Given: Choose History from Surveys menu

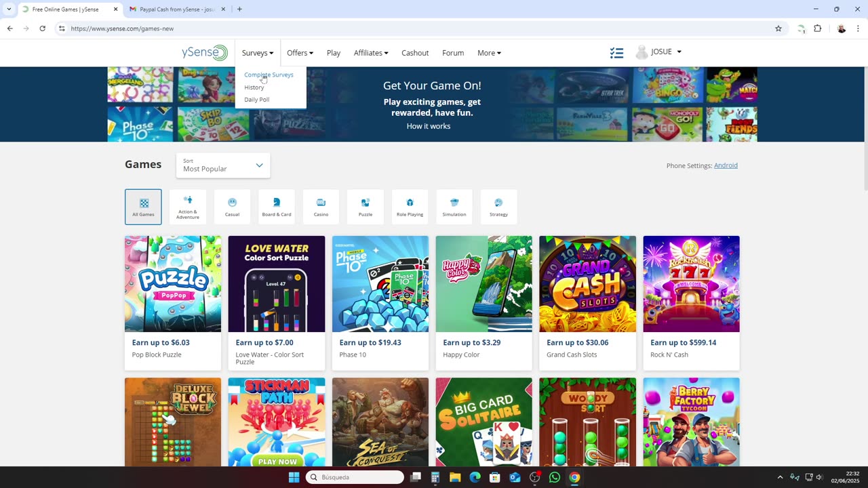Looking at the screenshot, I should 254,87.
